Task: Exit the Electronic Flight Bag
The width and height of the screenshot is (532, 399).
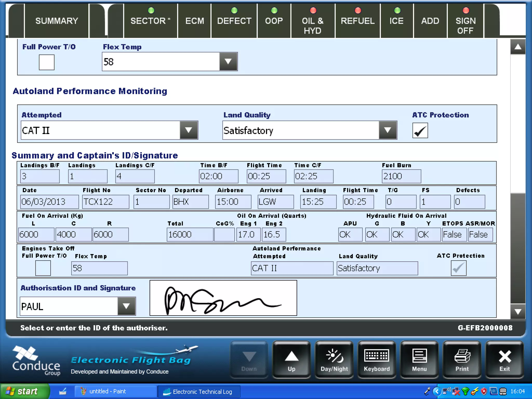Action: [504, 360]
